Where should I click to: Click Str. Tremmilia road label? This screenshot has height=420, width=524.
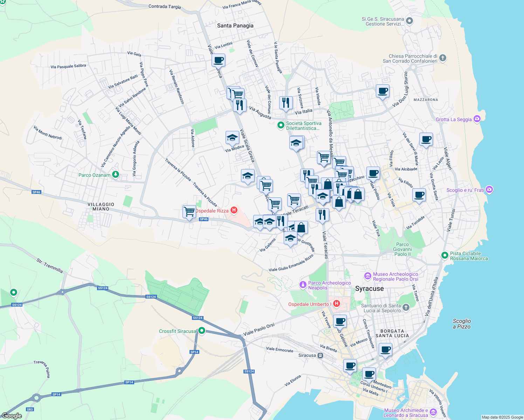(50, 266)
